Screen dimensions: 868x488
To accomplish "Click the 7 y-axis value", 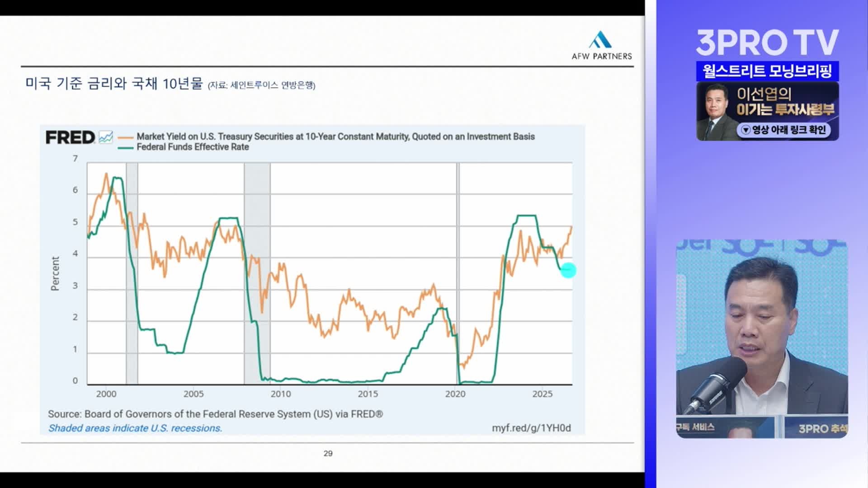I will pos(75,159).
